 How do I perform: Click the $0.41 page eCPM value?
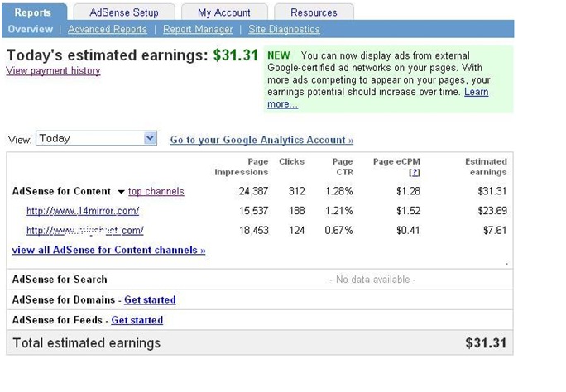[x=408, y=230]
